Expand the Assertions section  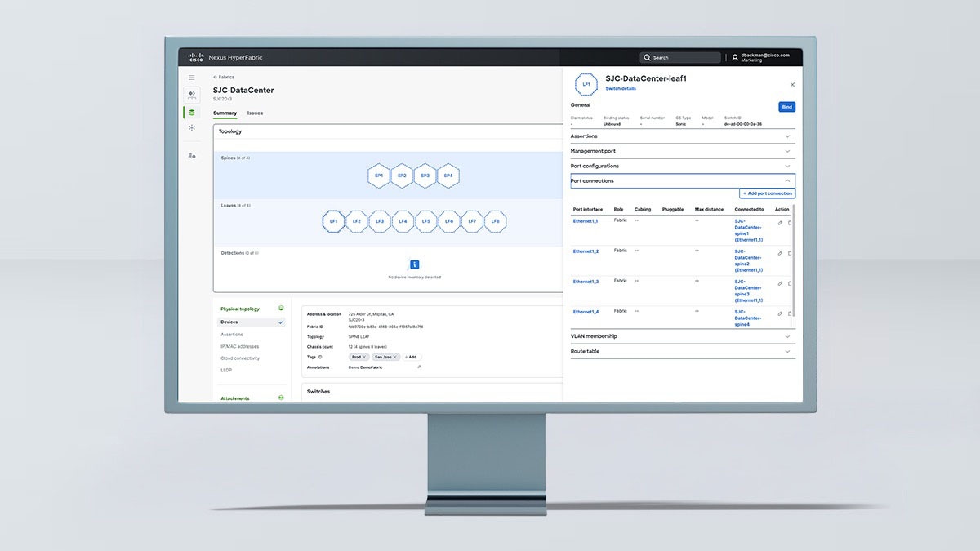[682, 136]
